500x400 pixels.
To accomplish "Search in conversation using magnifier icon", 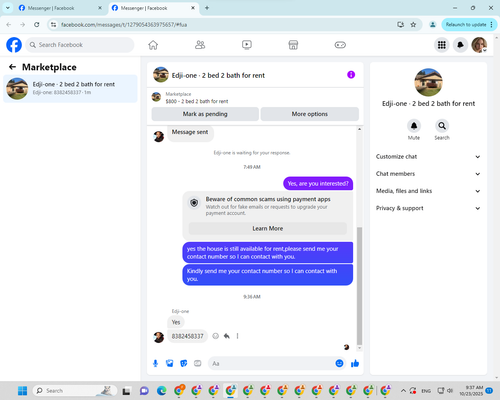I will point(442,126).
